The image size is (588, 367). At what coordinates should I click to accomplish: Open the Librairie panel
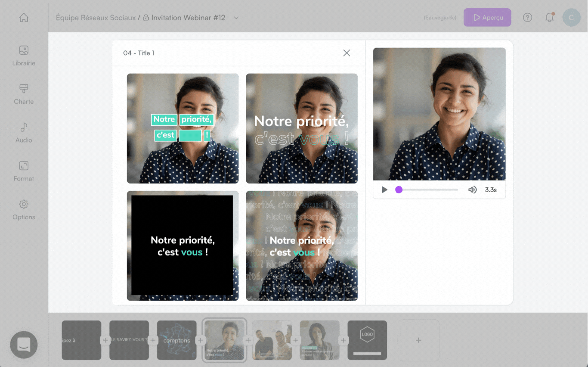(24, 56)
